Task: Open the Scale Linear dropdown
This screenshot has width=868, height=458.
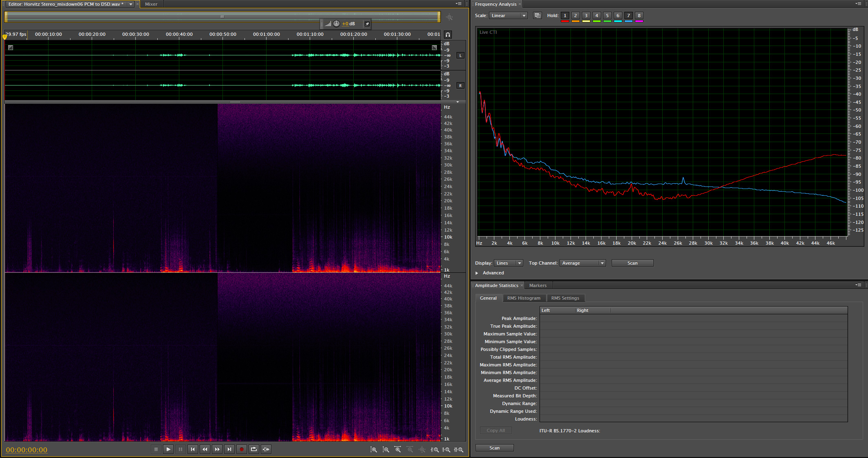Action: click(508, 15)
